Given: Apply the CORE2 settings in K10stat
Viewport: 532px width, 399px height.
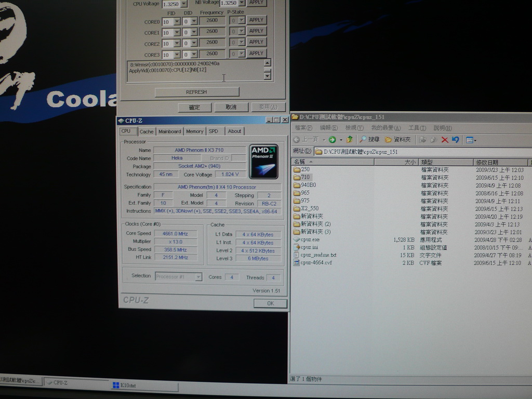Looking at the screenshot, I should tap(256, 42).
